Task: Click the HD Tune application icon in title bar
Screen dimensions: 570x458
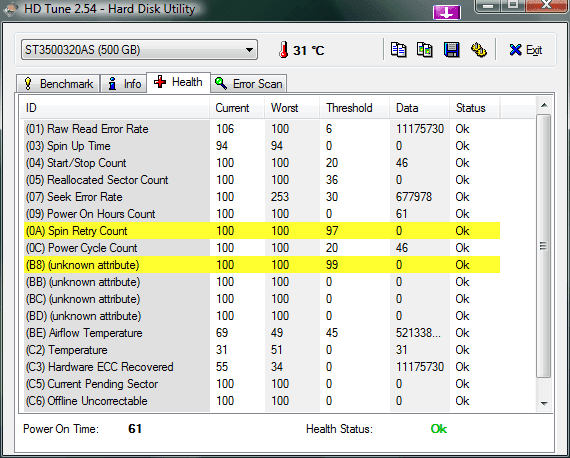Action: pyautogui.click(x=11, y=9)
